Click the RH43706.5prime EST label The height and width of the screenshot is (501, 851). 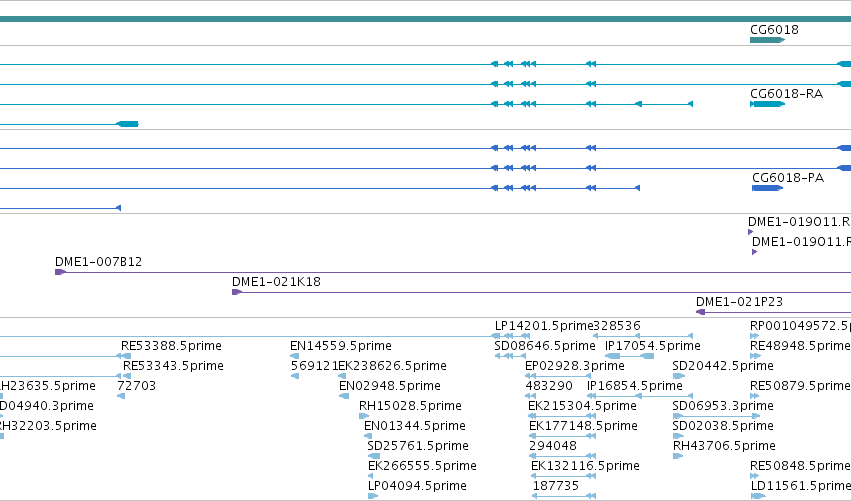click(x=724, y=446)
